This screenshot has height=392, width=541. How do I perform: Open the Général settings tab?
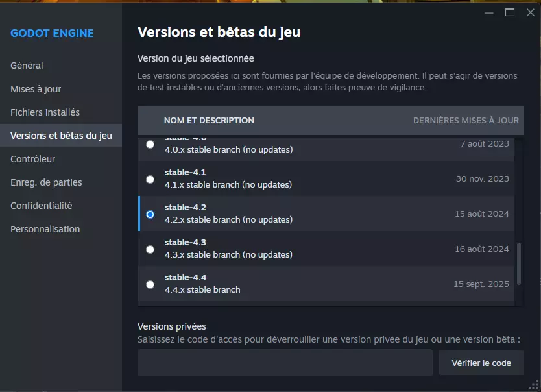(27, 66)
